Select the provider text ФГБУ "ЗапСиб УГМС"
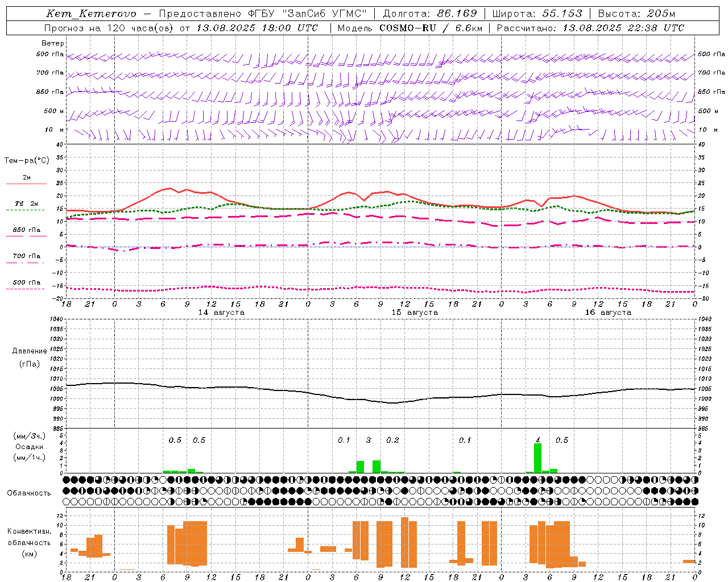 [308, 14]
